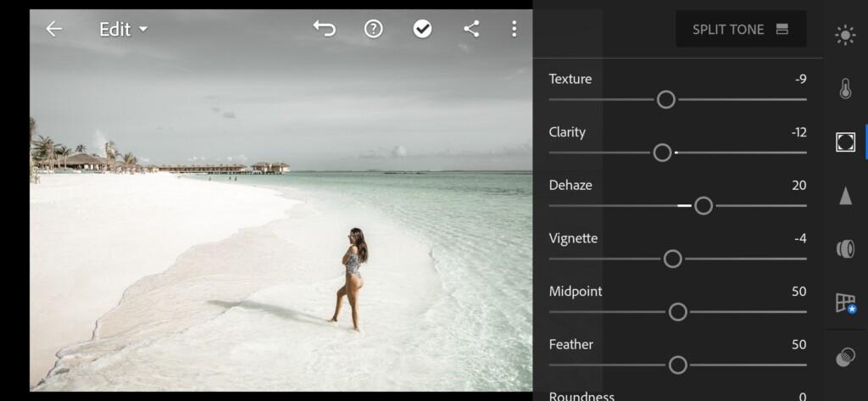Click the Dehaze slider handle

pyautogui.click(x=704, y=205)
